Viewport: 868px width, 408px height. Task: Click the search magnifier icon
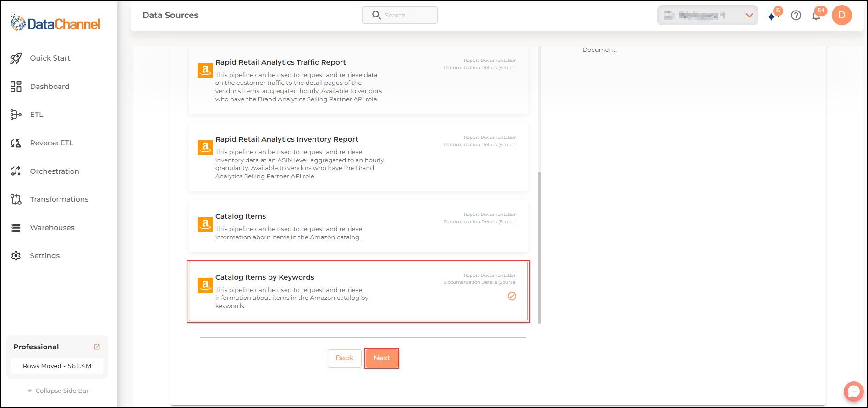click(376, 15)
